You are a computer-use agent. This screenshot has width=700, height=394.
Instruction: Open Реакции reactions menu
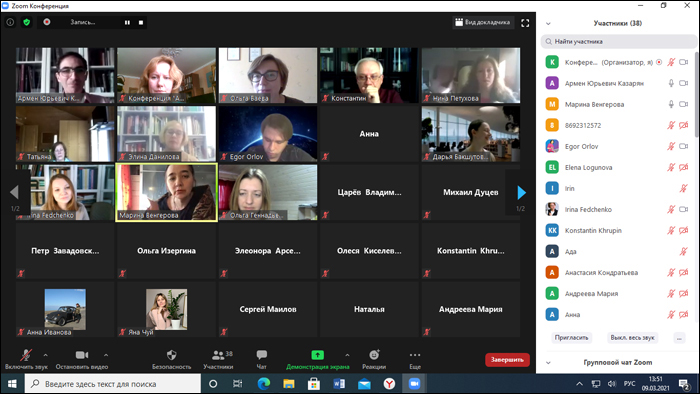click(x=374, y=359)
